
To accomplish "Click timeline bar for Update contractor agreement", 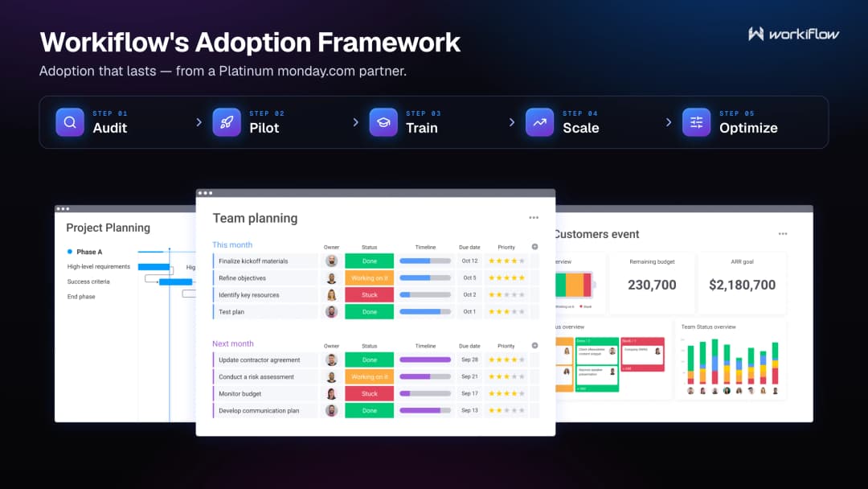I will [425, 360].
